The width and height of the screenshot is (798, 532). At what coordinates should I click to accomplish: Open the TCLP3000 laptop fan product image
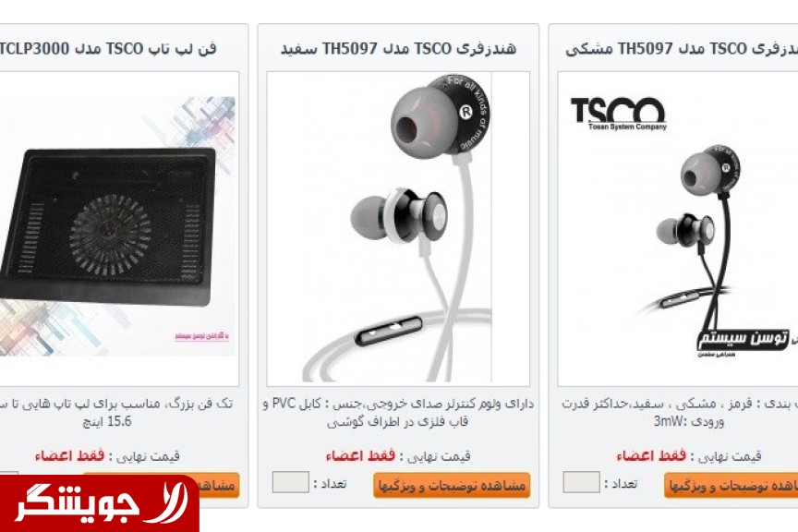pyautogui.click(x=119, y=228)
